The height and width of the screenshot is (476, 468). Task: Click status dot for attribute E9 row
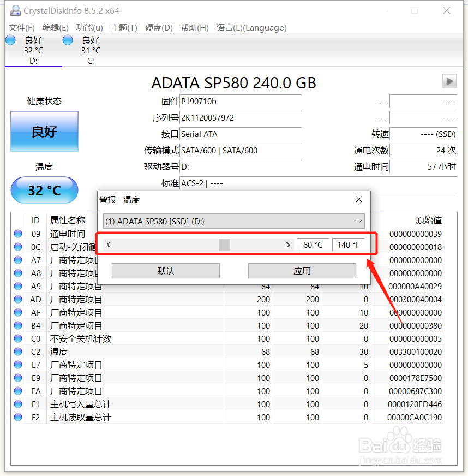pyautogui.click(x=18, y=378)
